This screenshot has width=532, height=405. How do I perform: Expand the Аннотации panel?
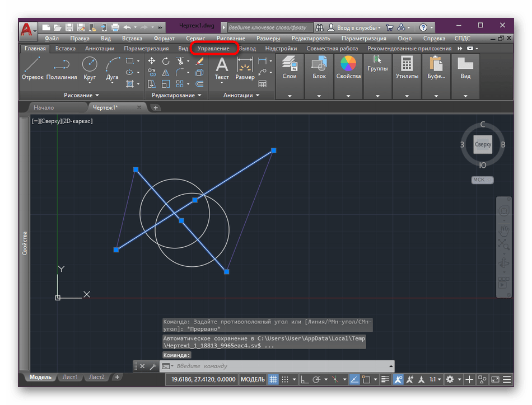241,95
